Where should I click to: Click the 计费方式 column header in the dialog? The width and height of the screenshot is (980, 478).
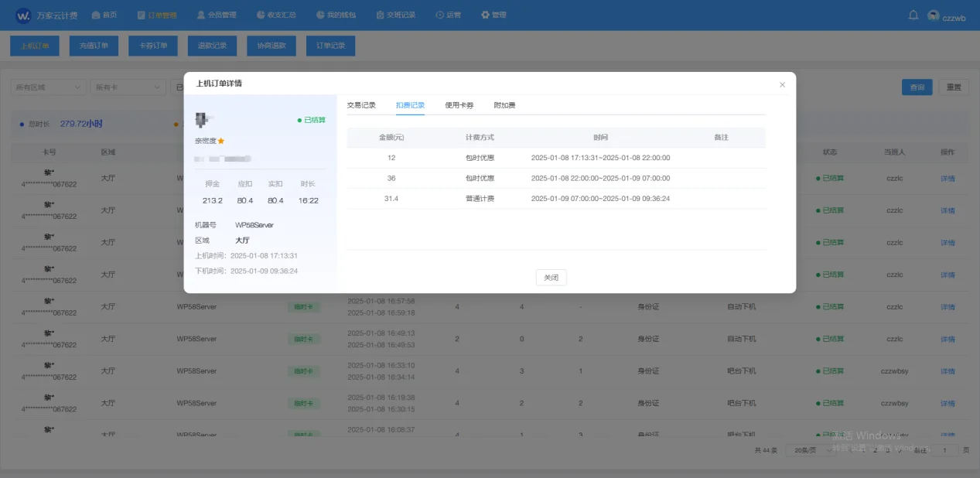pos(480,138)
